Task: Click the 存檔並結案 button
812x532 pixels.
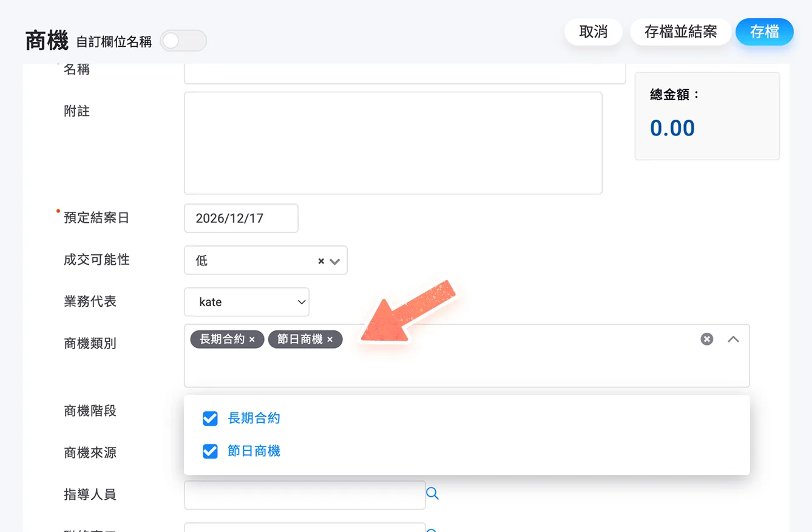Action: click(680, 32)
